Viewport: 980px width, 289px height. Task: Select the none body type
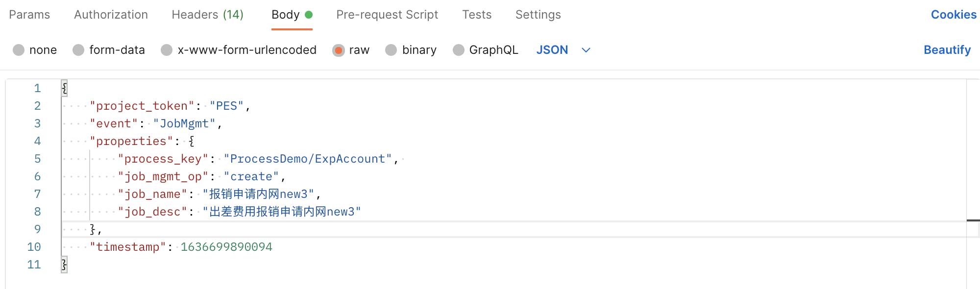point(35,50)
